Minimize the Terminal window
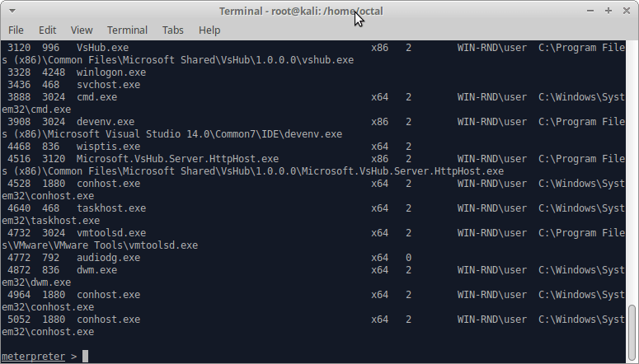 click(x=590, y=11)
